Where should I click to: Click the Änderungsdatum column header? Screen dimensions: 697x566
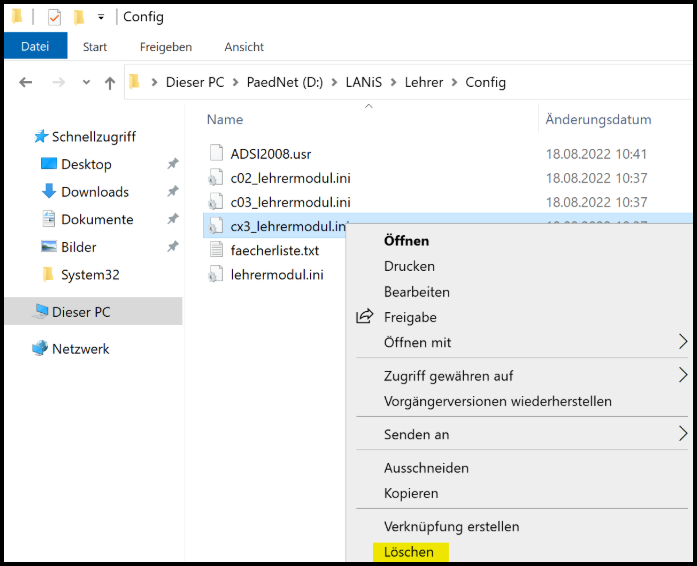[x=598, y=119]
